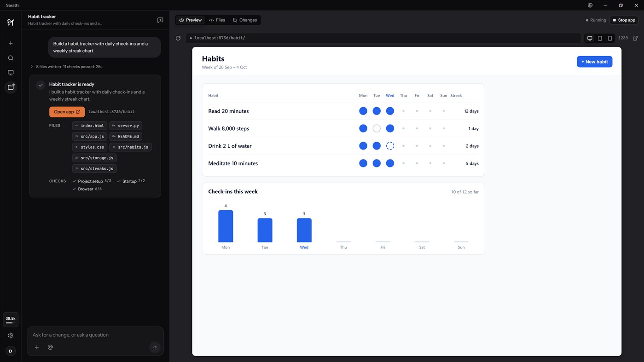Screen dimensions: 644x362
Task: Open the server.py file chip
Action: pos(126,126)
